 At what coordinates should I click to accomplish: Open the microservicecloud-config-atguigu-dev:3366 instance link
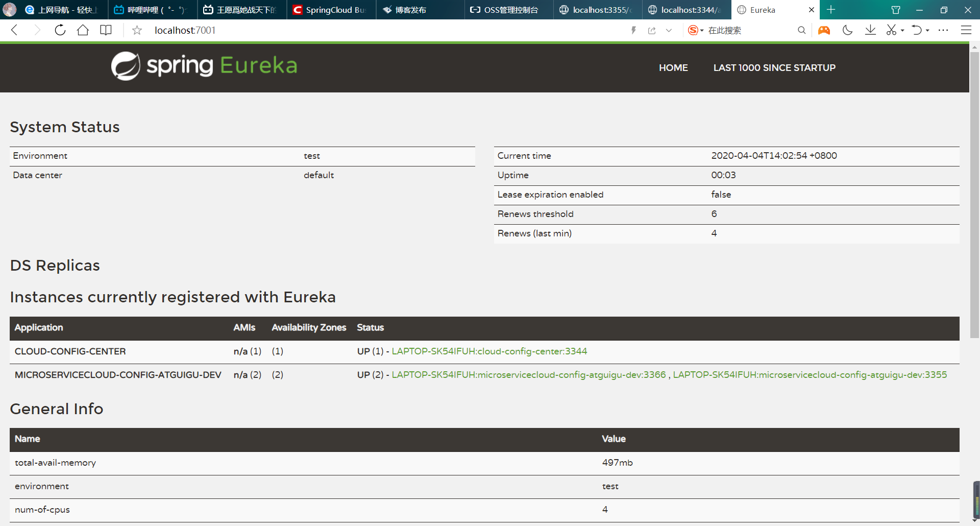[x=528, y=375]
